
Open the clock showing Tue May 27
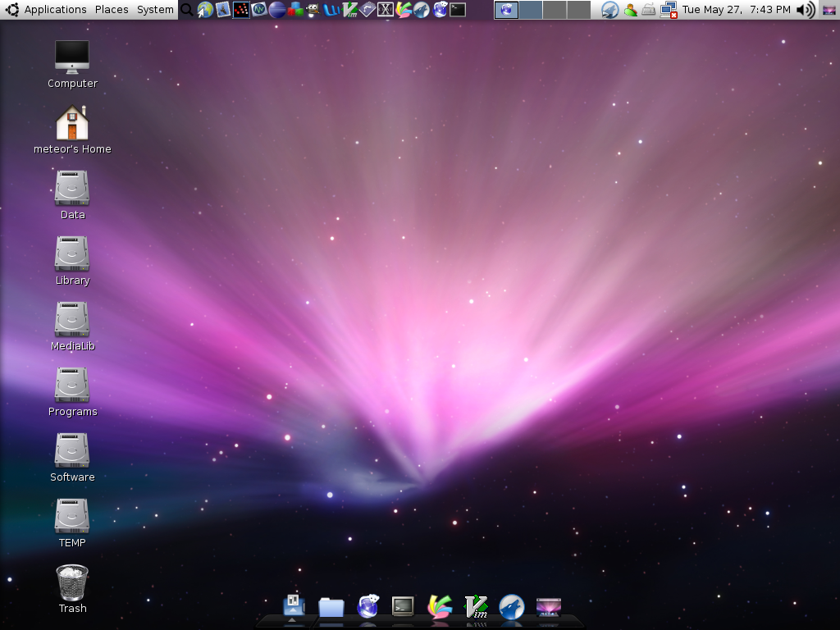tap(736, 10)
